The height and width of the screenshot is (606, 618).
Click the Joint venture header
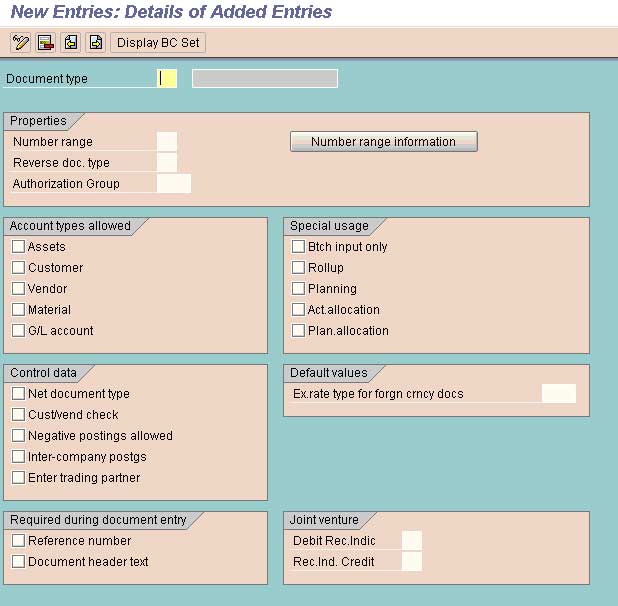[324, 520]
